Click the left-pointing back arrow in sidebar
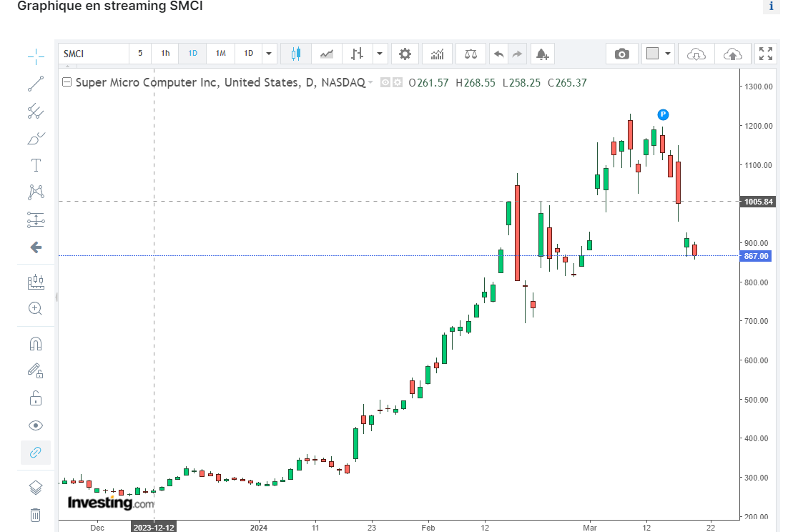 [x=36, y=247]
